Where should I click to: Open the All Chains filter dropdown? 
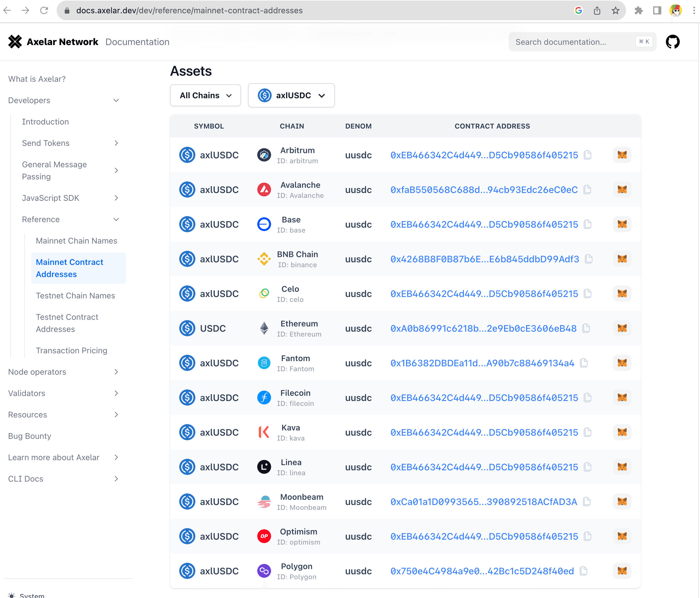205,96
